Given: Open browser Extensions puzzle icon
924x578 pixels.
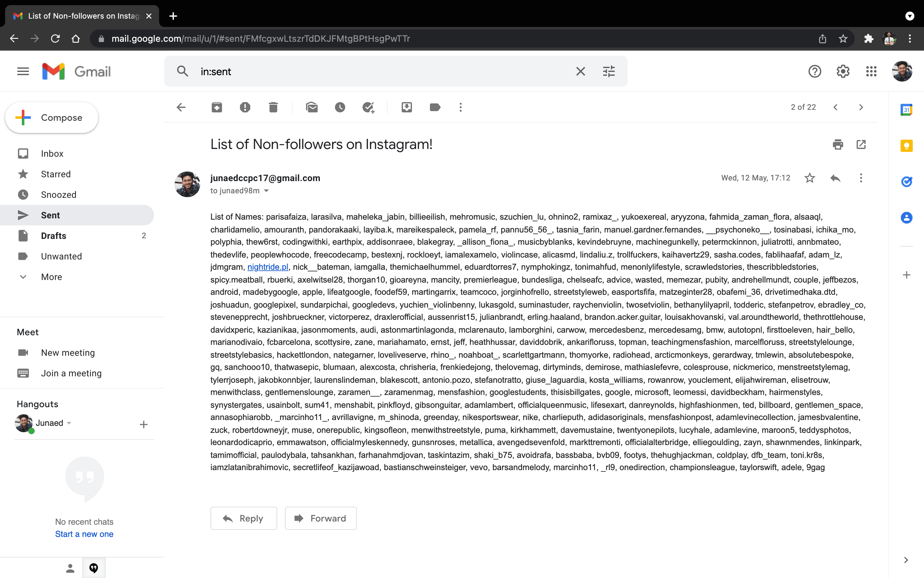Looking at the screenshot, I should 868,39.
